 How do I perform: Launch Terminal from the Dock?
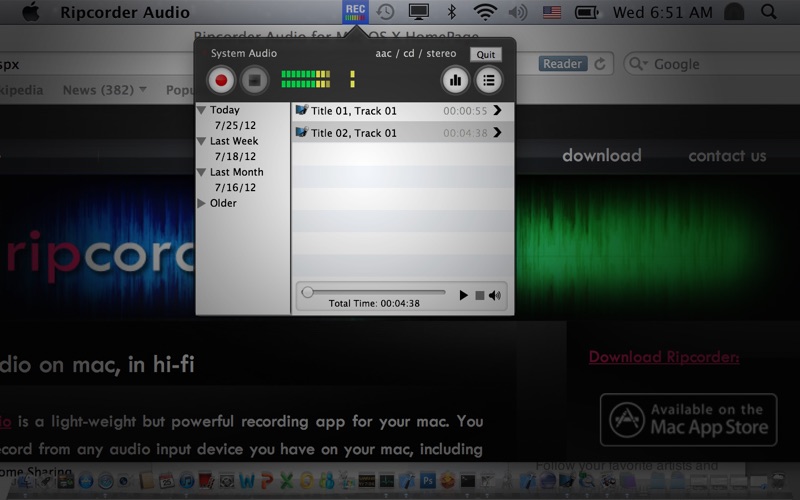(467, 480)
